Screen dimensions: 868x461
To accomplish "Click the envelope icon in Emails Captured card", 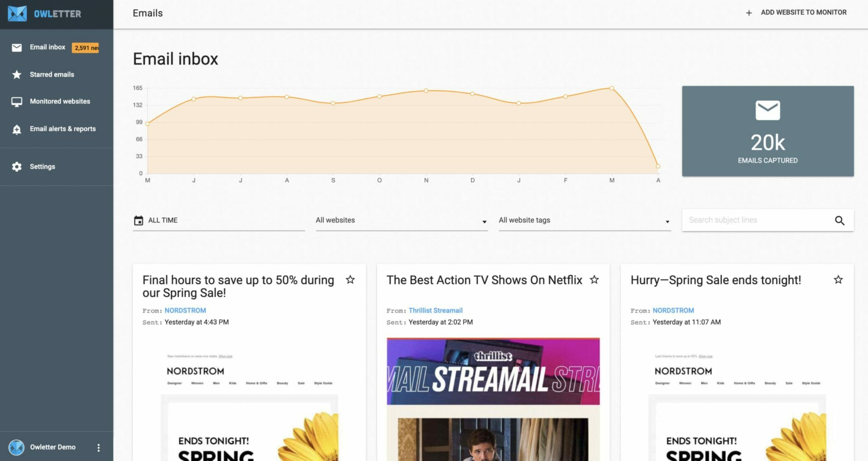I will [x=768, y=110].
